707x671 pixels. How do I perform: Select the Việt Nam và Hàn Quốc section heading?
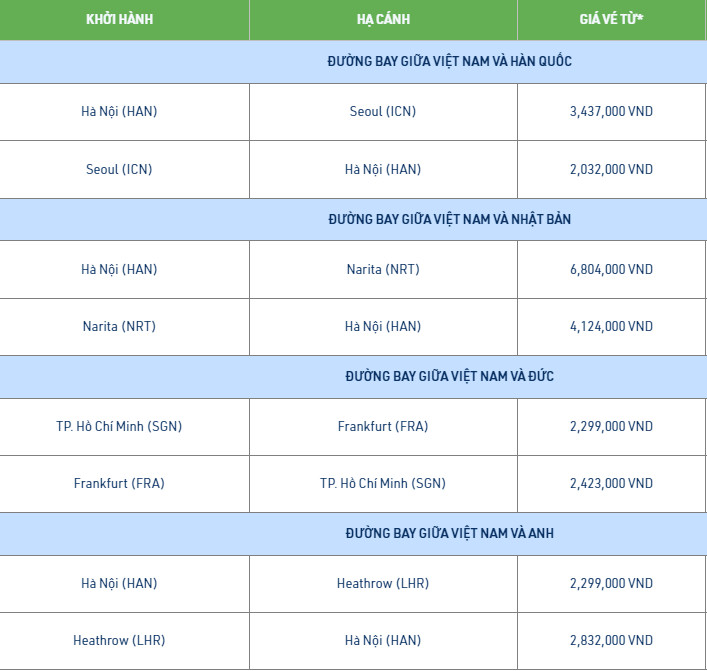pos(450,61)
